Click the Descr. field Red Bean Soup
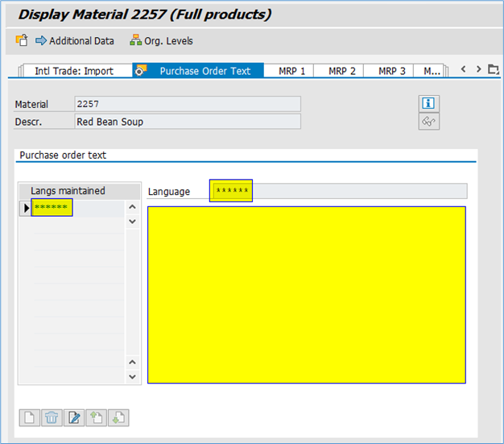The image size is (504, 444). tap(188, 122)
